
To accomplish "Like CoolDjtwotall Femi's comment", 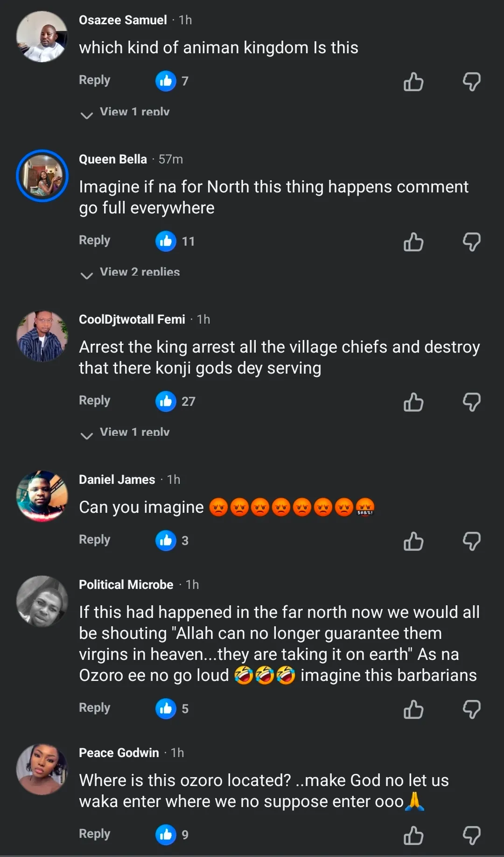I will click(413, 402).
